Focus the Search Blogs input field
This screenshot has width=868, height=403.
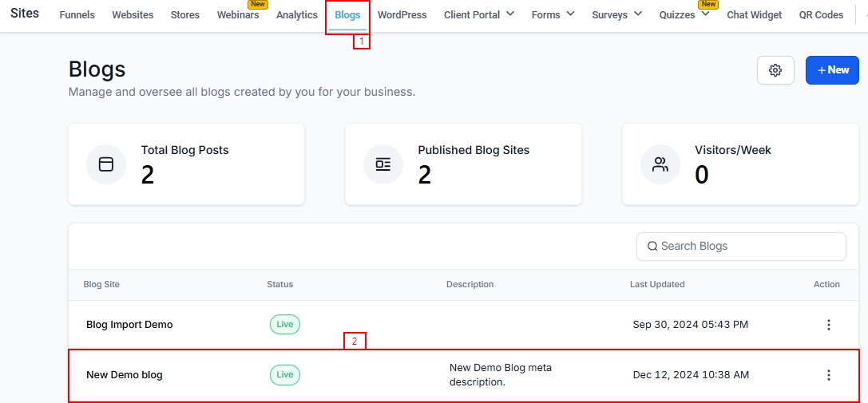click(747, 247)
